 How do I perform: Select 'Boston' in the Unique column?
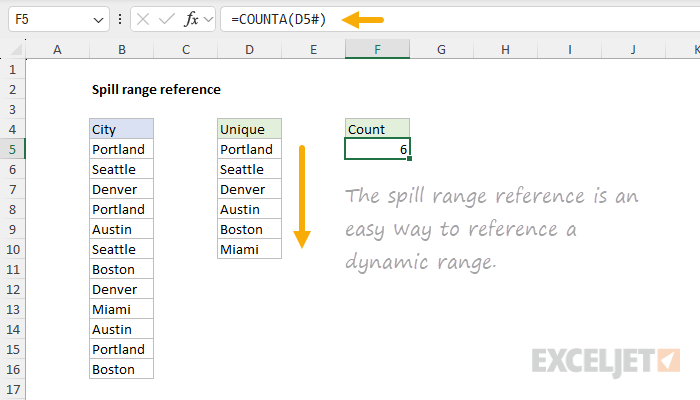tap(250, 229)
